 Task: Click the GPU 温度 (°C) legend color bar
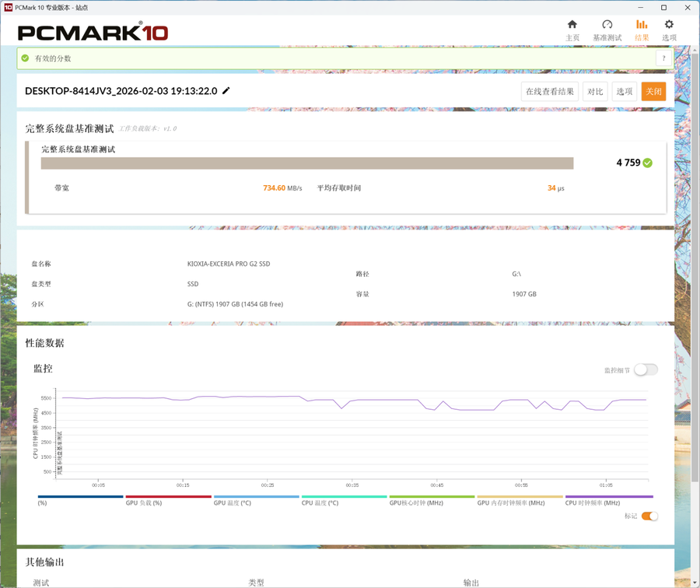tap(256, 496)
